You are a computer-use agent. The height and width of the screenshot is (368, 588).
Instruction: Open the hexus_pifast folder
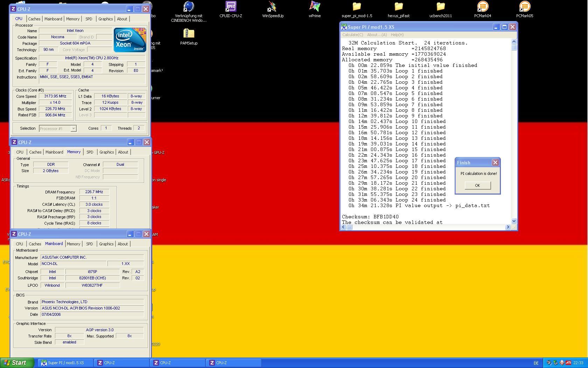coord(399,9)
